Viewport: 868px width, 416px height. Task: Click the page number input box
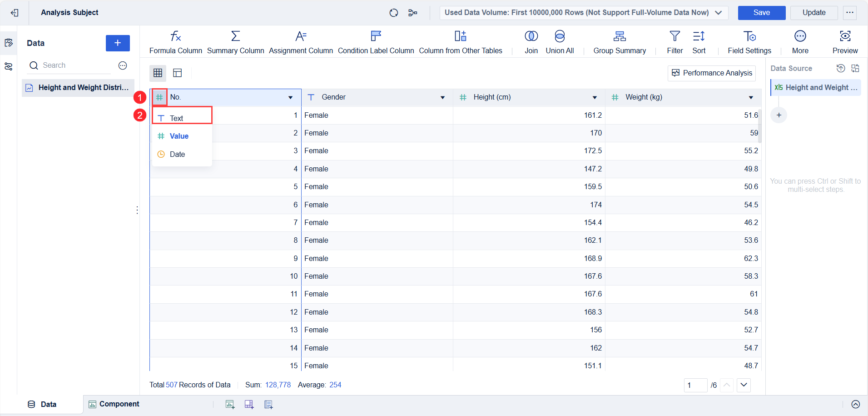[x=695, y=385]
